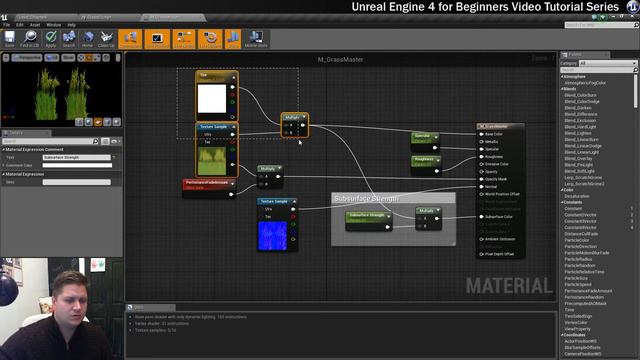This screenshot has width=640, height=360.
Task: Open the Help menu
Action: [x=71, y=25]
